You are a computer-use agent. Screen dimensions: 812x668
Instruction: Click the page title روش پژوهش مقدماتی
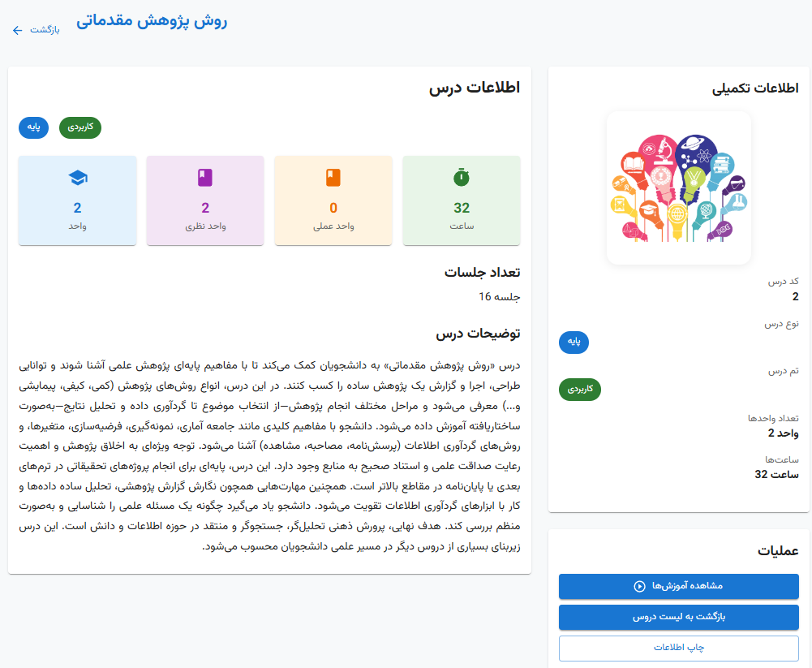(152, 22)
